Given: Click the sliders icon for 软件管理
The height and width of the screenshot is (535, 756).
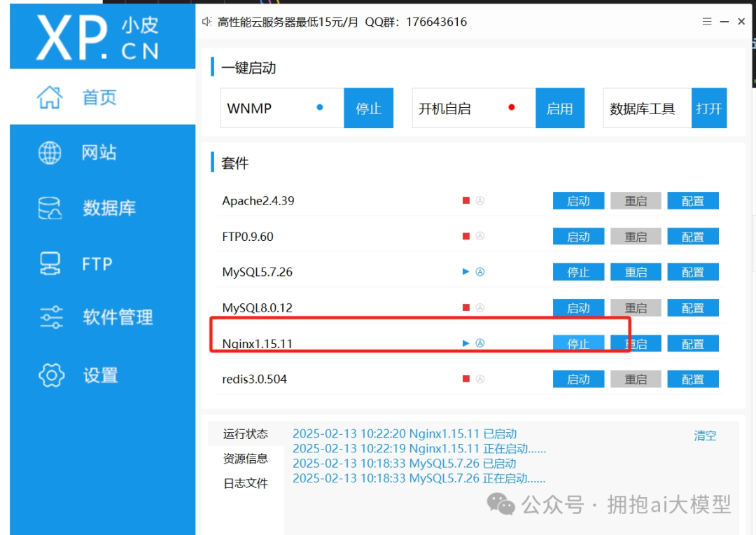Looking at the screenshot, I should tap(51, 317).
